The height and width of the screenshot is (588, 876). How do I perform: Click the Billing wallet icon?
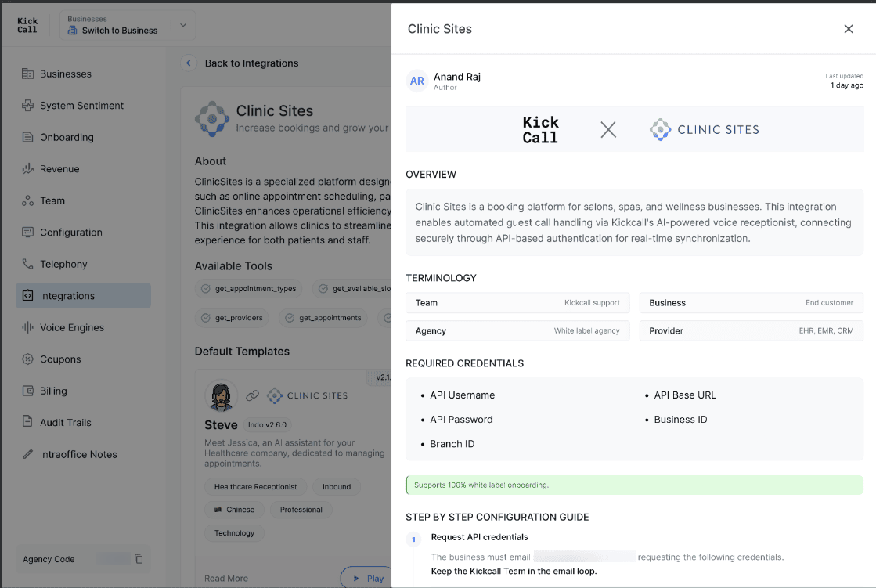27,391
